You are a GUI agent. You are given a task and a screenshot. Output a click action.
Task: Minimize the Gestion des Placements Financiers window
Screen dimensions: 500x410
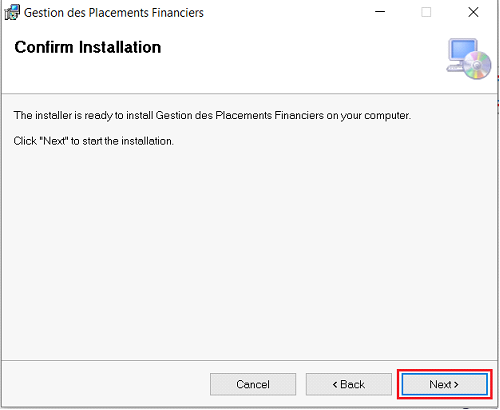pos(380,12)
